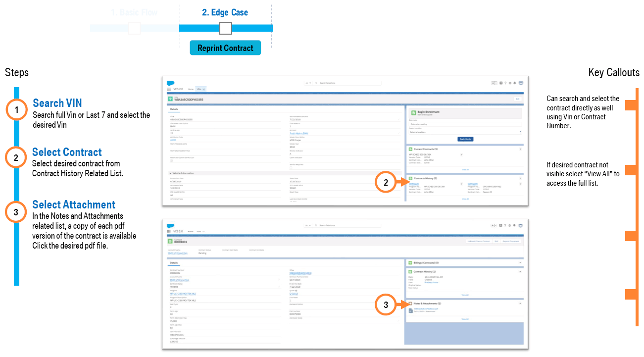The height and width of the screenshot is (357, 644).
Task: Toggle the Restricted Option Service Con checkbox
Action: 172,161
